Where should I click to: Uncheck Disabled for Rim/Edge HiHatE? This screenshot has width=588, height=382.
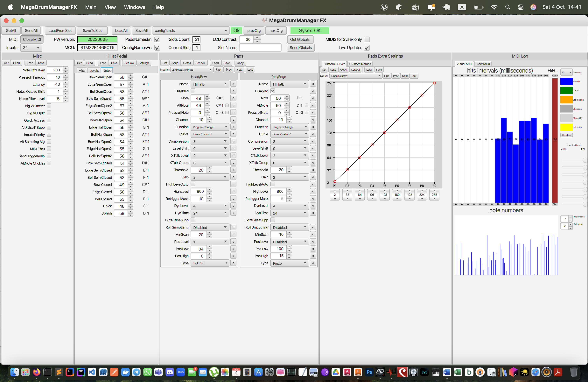click(272, 91)
